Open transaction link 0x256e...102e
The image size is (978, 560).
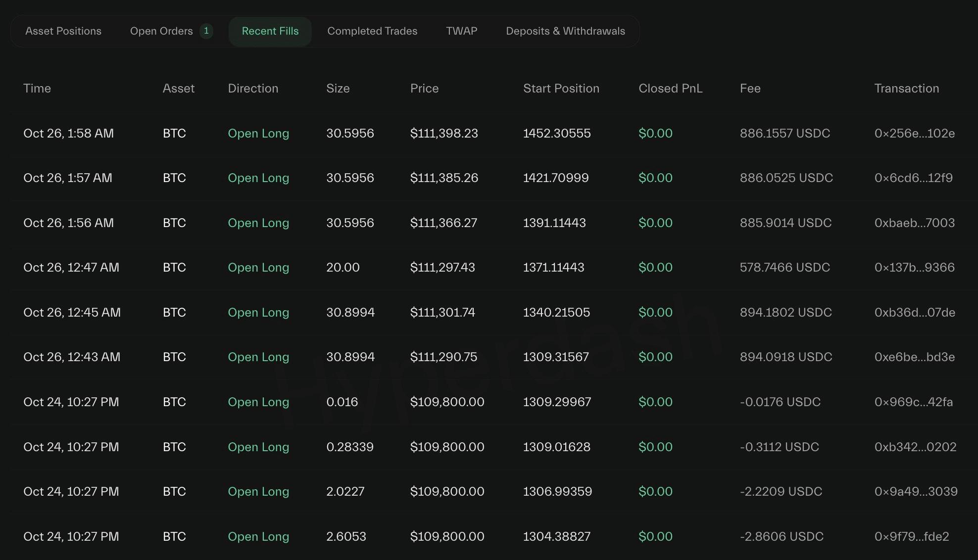click(915, 134)
